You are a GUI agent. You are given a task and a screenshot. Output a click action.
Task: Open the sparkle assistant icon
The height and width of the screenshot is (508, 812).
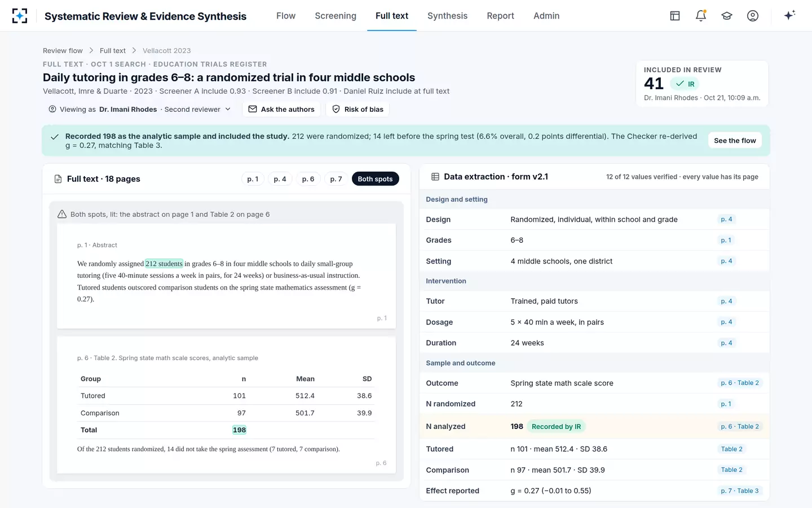coord(789,15)
